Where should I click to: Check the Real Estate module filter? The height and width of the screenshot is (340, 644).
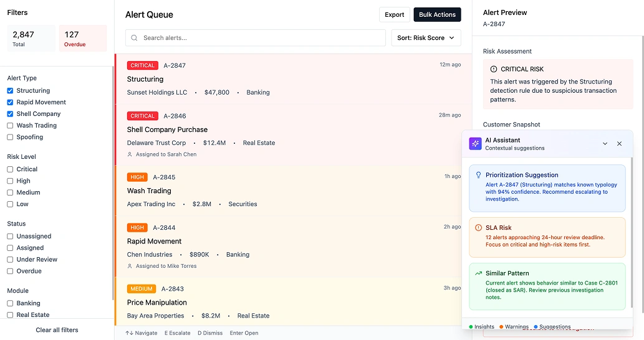tap(10, 314)
